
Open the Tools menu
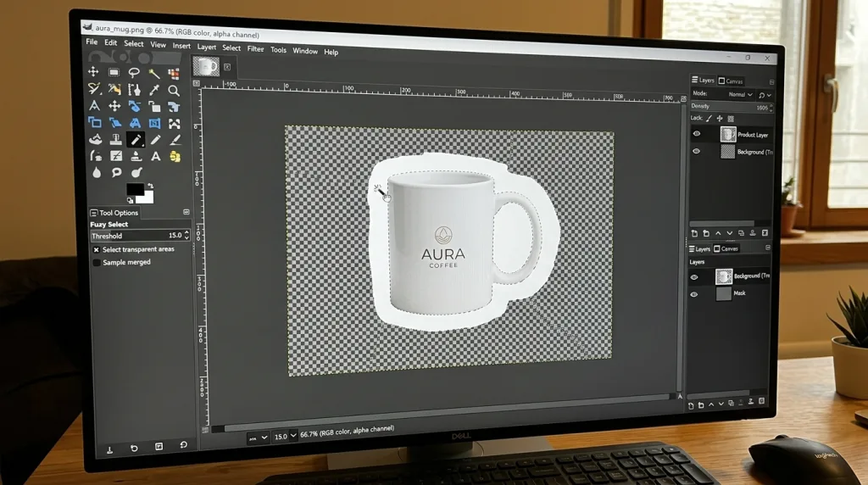point(278,50)
